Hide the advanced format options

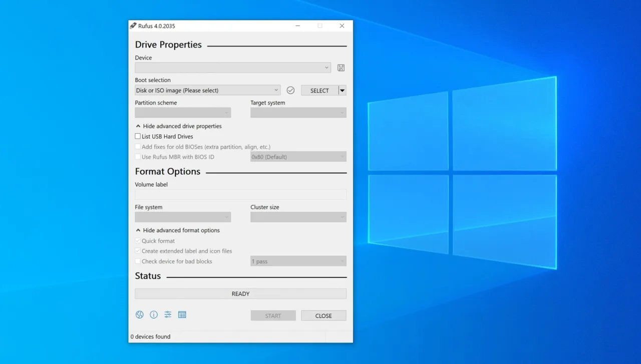click(177, 230)
